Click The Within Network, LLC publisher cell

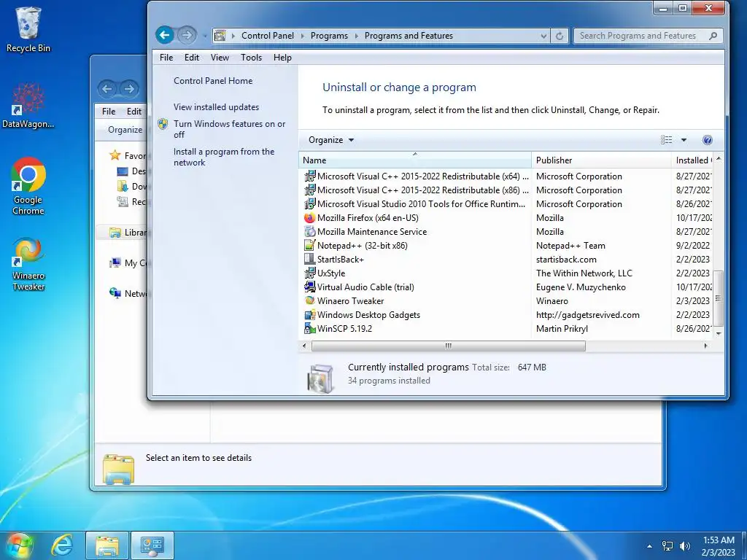click(584, 273)
